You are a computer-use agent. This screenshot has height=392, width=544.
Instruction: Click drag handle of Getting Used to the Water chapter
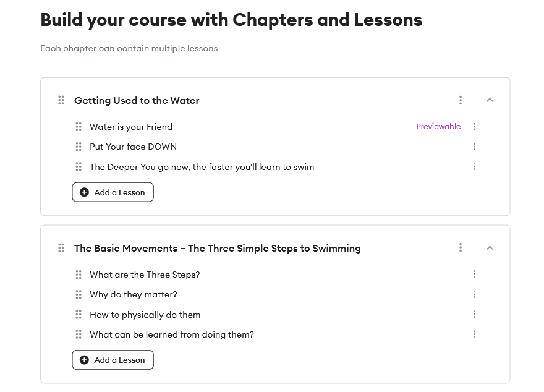tap(61, 100)
